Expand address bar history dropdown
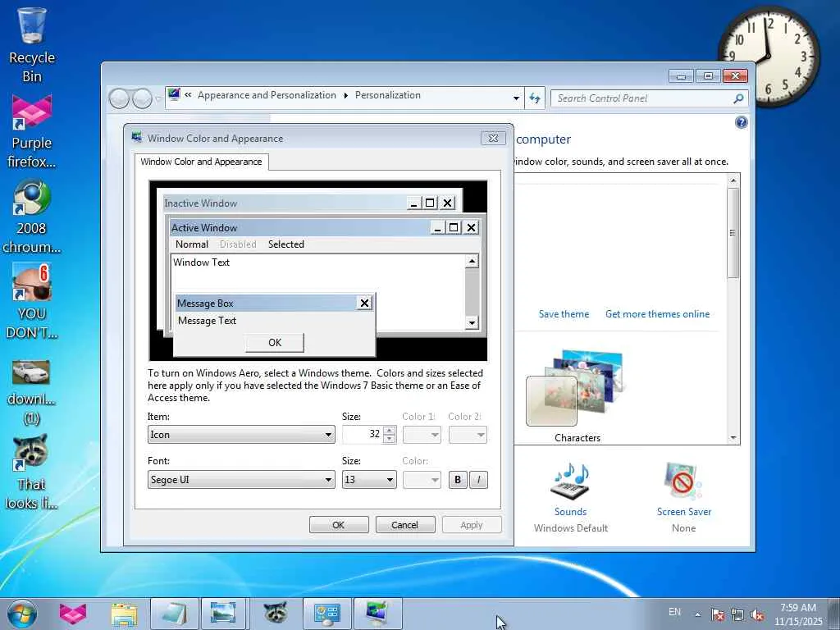840x630 pixels. tap(516, 98)
